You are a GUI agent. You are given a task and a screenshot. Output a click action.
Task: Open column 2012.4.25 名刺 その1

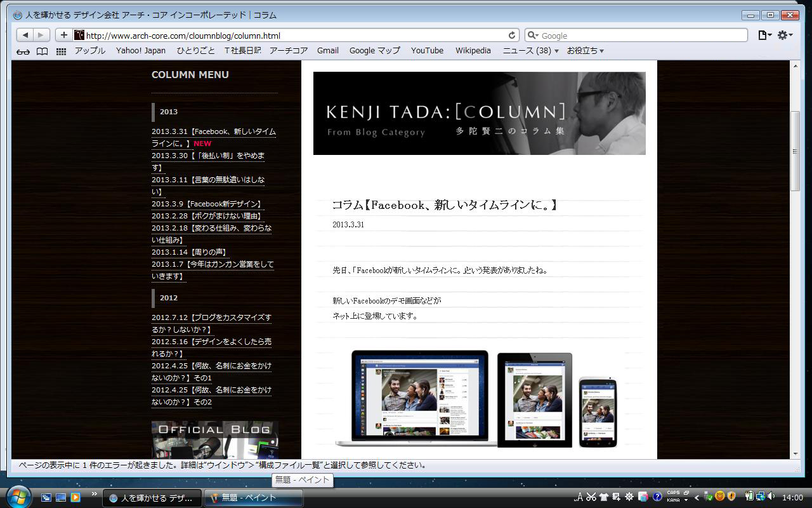point(211,371)
